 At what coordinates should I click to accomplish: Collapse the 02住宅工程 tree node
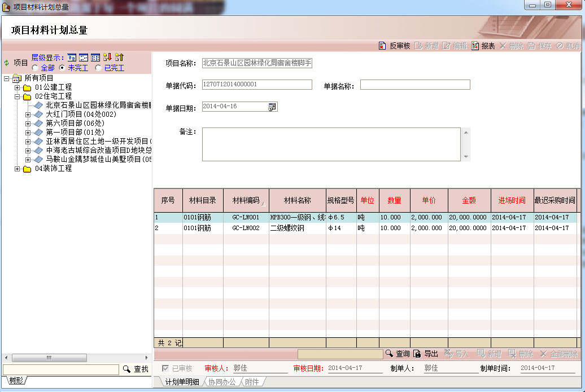(18, 96)
